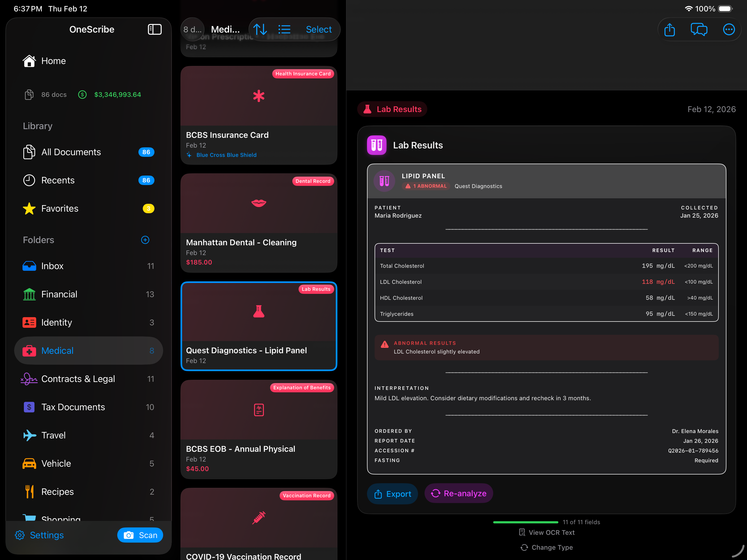The image size is (747, 560).
Task: Click the 86 docs count
Action: click(54, 95)
